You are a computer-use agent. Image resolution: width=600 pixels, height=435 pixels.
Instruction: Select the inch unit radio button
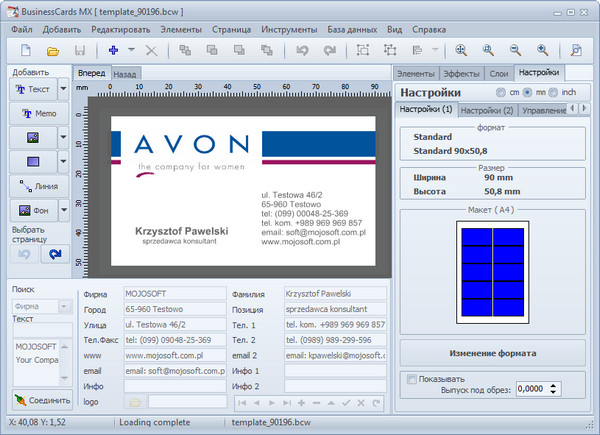[x=553, y=92]
